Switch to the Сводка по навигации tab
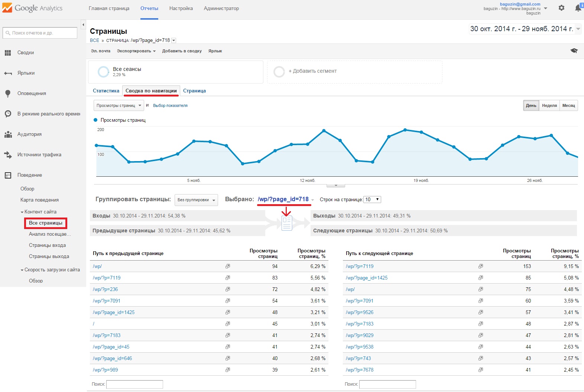584x392 pixels. click(151, 91)
